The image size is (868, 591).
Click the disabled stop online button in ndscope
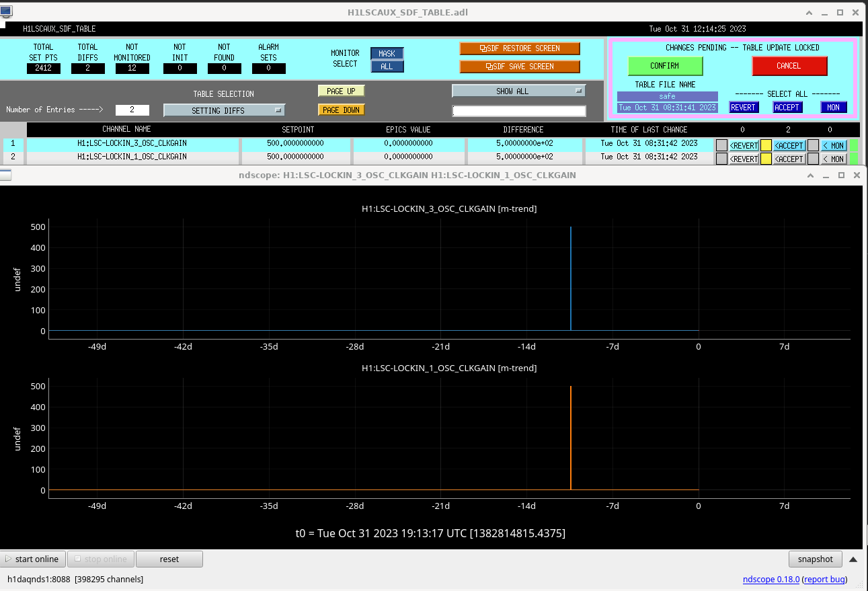(x=101, y=559)
